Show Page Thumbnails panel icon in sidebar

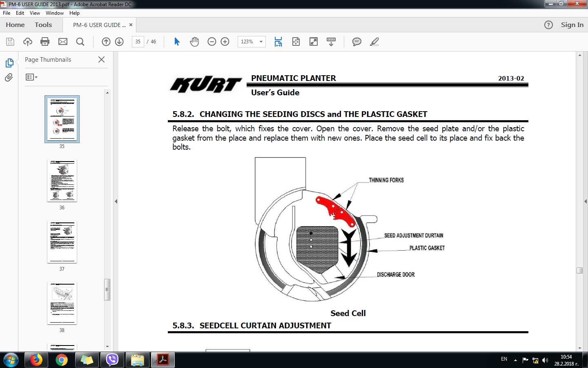tap(9, 63)
